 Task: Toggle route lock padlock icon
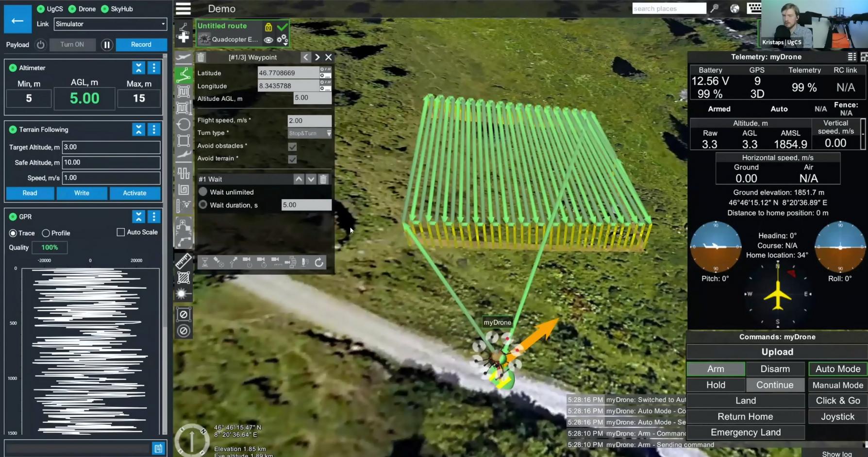click(268, 27)
